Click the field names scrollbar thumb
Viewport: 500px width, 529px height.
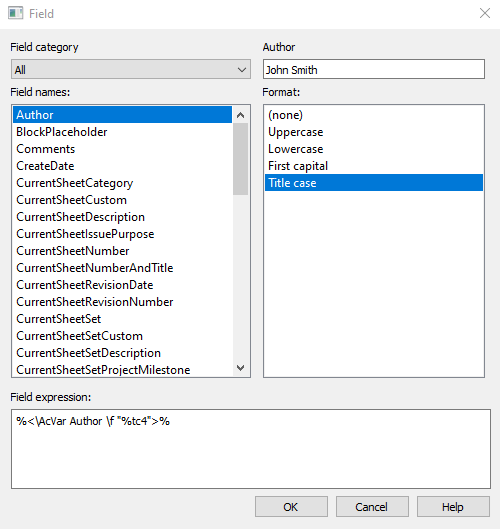pyautogui.click(x=240, y=159)
